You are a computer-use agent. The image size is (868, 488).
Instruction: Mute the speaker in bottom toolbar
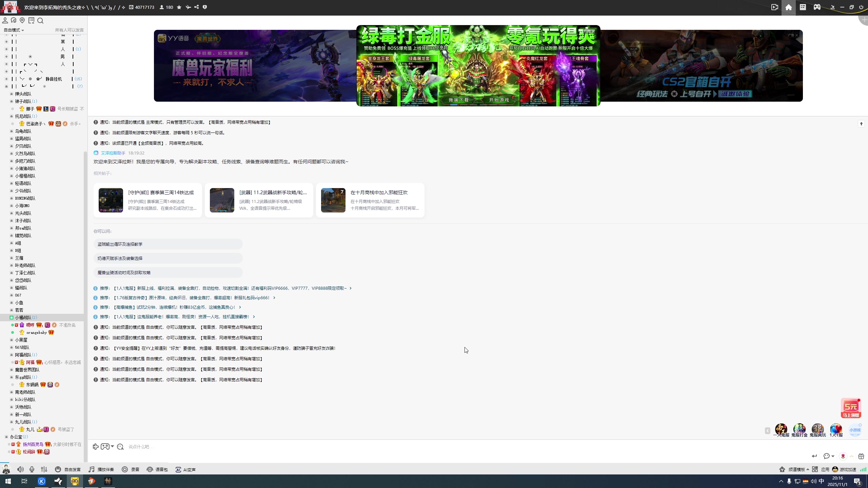[x=20, y=469]
